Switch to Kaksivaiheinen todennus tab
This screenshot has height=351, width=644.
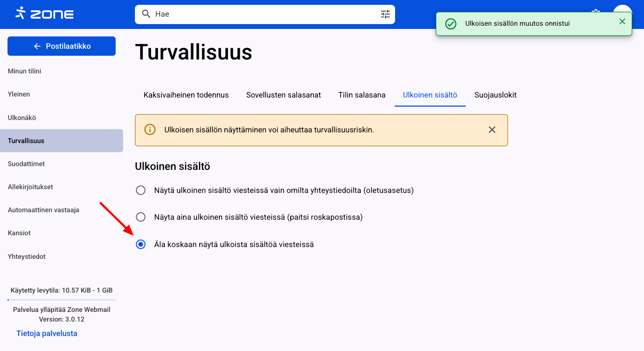186,95
